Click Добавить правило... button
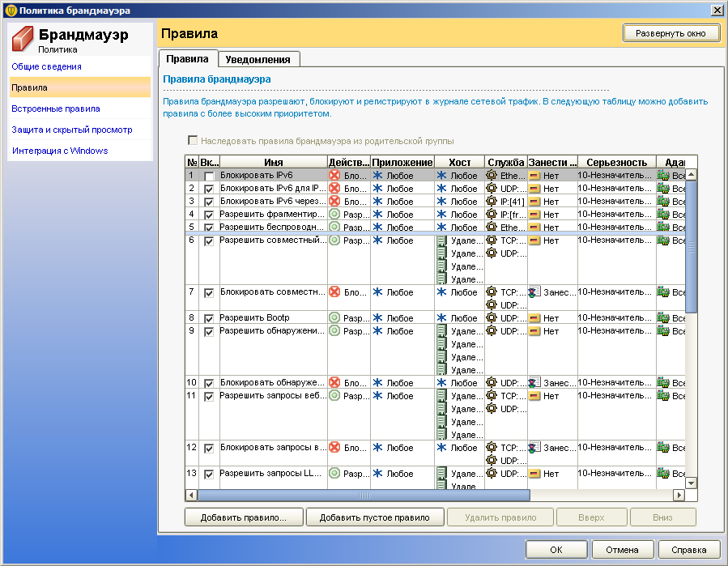 244,517
